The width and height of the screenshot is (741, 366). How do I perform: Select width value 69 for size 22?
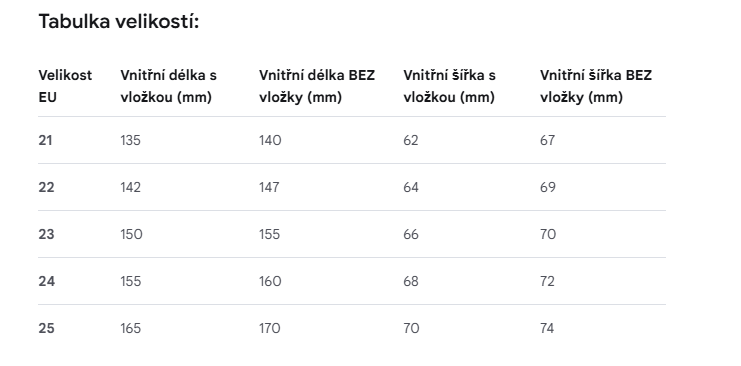point(548,187)
